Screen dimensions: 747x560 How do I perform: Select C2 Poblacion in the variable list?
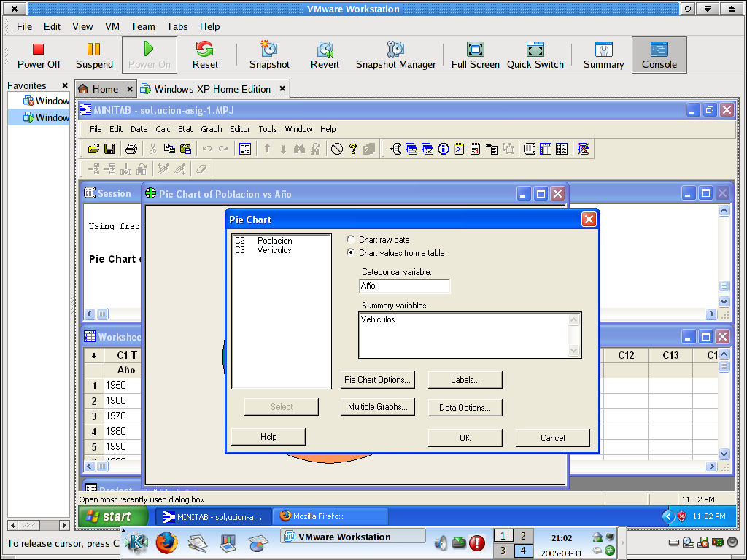263,241
